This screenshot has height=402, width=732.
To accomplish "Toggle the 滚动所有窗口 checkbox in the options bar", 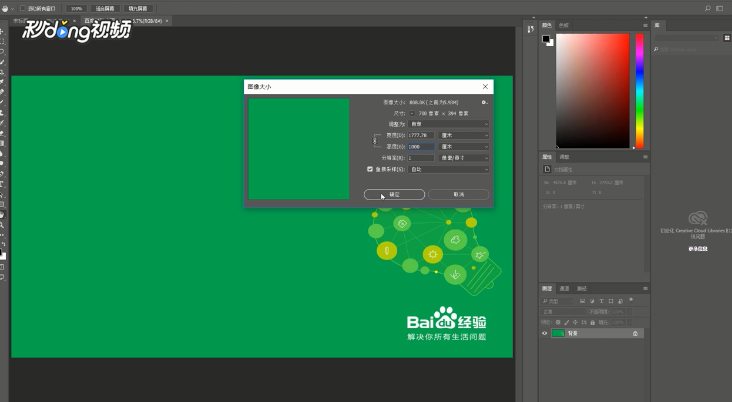I will pos(22,8).
